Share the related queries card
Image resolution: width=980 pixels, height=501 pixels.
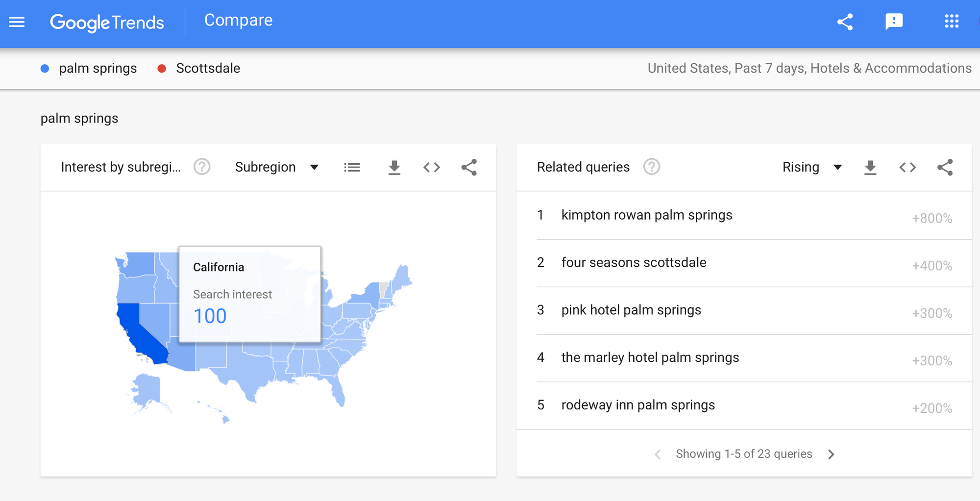pos(945,168)
